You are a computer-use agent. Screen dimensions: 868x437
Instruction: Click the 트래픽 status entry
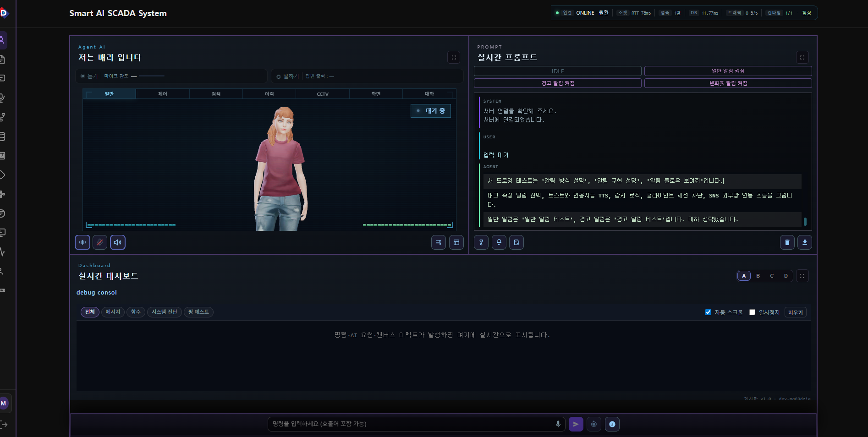pos(742,13)
